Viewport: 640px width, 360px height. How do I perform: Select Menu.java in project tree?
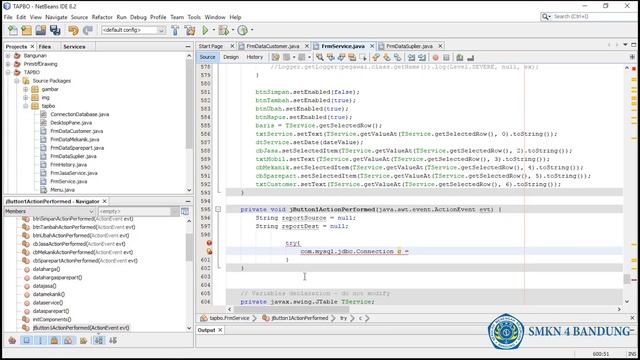(62, 190)
